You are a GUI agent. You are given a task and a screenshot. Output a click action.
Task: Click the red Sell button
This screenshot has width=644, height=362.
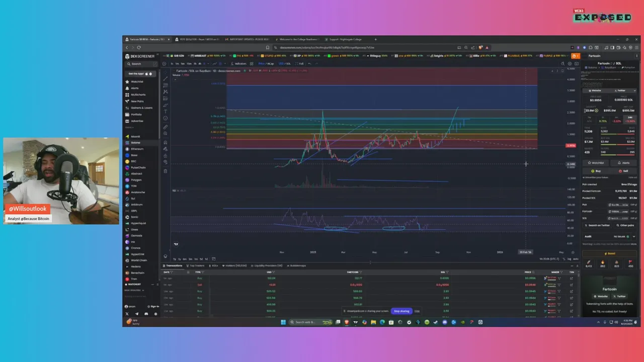coord(624,171)
